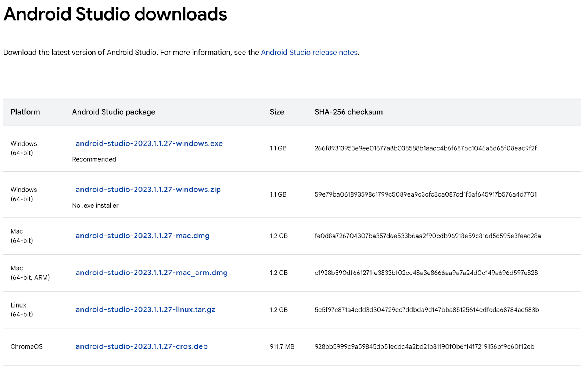Click the SHA-256 checksum column header
Viewport: 588px width, 370px height.
348,112
